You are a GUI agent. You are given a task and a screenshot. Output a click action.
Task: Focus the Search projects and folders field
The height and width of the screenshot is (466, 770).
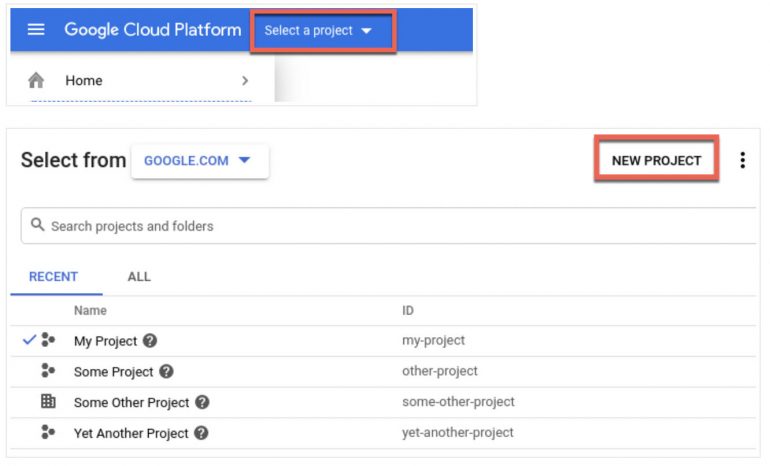pos(388,226)
